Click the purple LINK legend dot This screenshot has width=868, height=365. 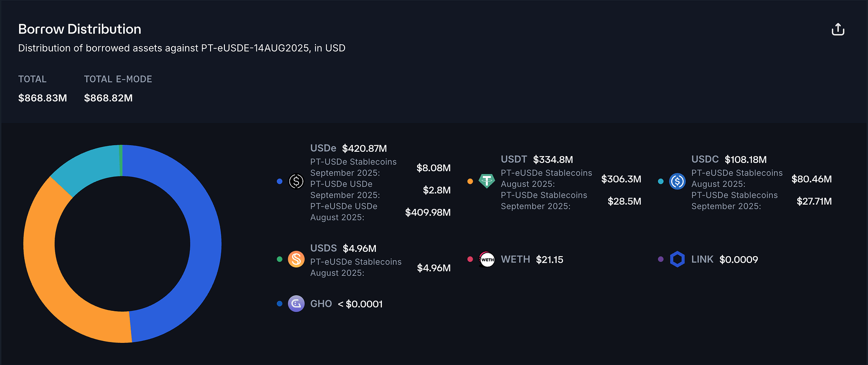tap(661, 259)
